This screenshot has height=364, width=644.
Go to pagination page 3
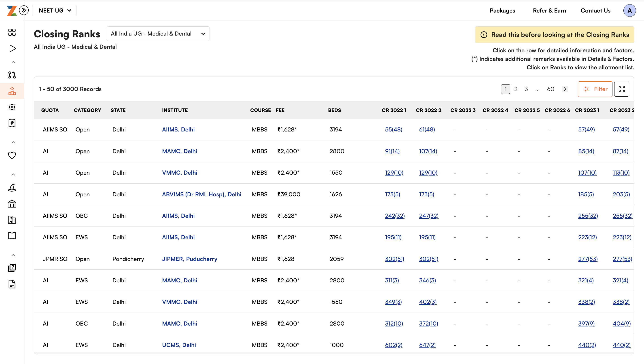[526, 89]
